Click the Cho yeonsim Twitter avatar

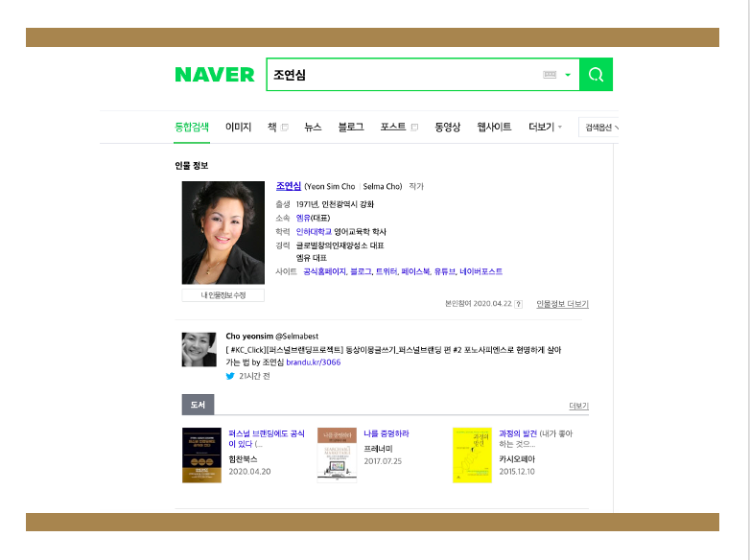[199, 350]
